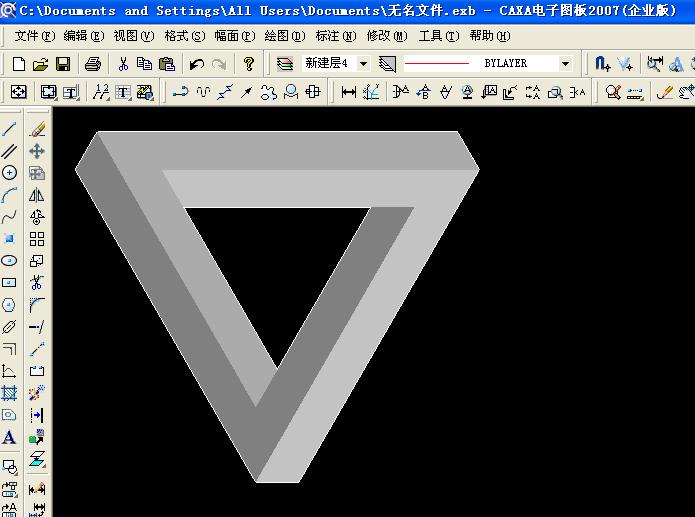Select the parallel lines tool
This screenshot has width=695, height=517.
point(9,151)
